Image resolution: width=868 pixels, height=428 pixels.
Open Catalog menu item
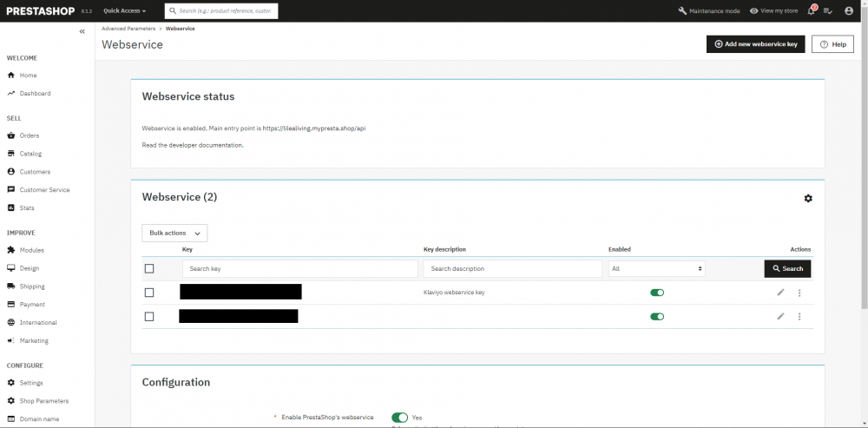[30, 154]
